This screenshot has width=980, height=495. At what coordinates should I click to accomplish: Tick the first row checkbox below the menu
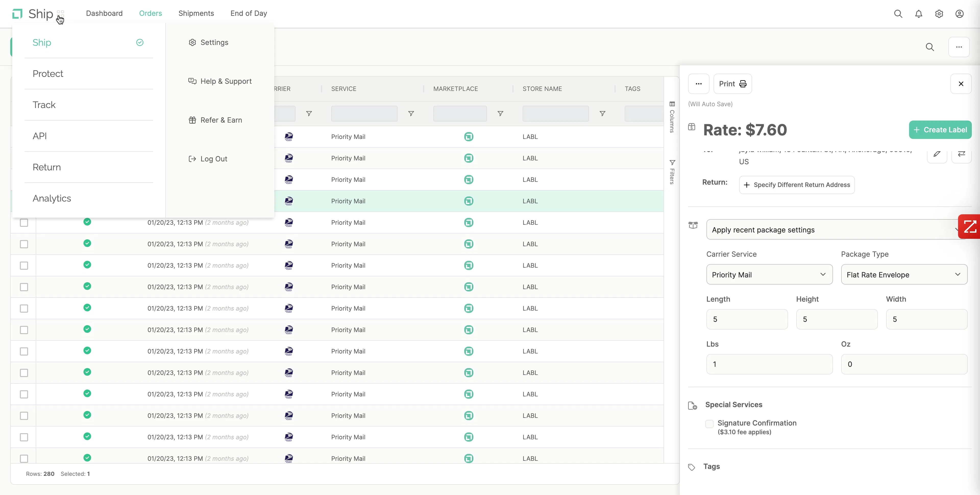pyautogui.click(x=24, y=222)
